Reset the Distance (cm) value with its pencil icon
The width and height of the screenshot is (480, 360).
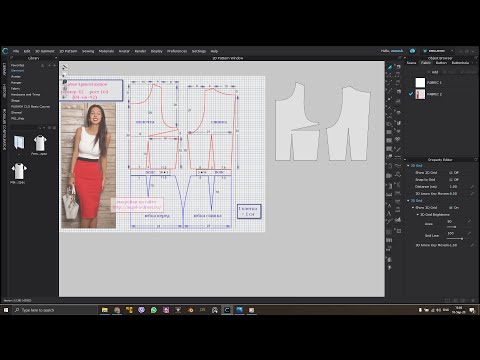pyautogui.click(x=472, y=186)
